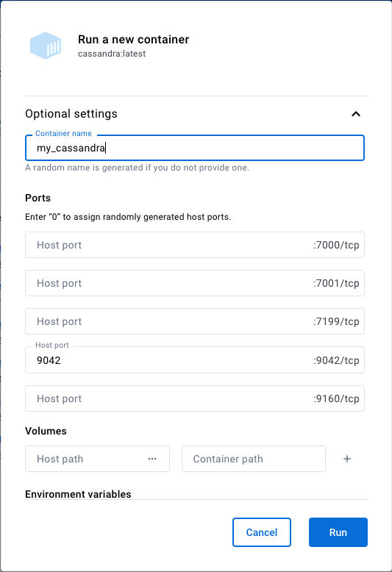Click the container image icon in header
The image size is (392, 572).
[x=46, y=46]
